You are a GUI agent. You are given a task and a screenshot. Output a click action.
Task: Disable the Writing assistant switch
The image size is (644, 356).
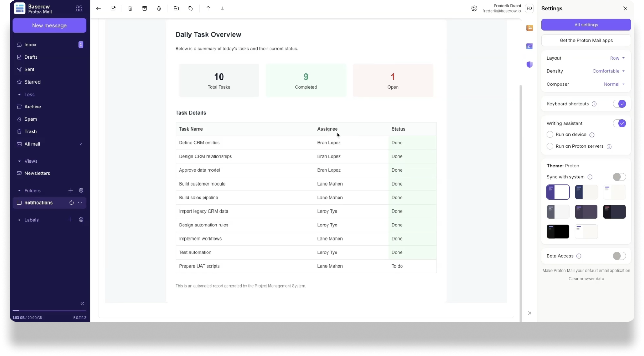coord(619,123)
